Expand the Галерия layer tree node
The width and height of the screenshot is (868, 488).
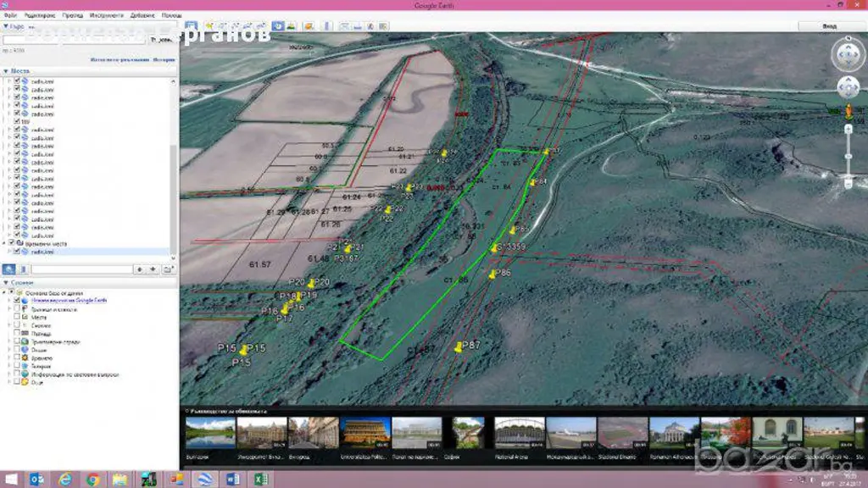(9, 366)
